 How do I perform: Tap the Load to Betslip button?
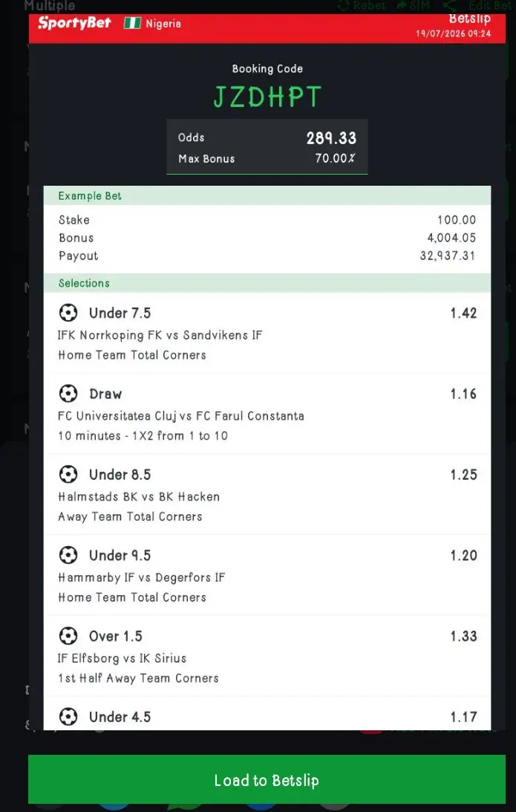[267, 780]
